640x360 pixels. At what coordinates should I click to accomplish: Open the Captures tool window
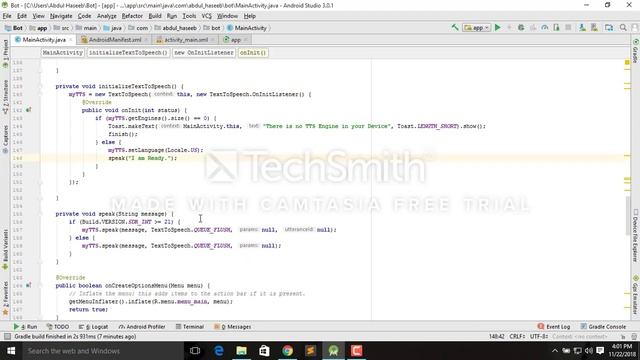5,139
